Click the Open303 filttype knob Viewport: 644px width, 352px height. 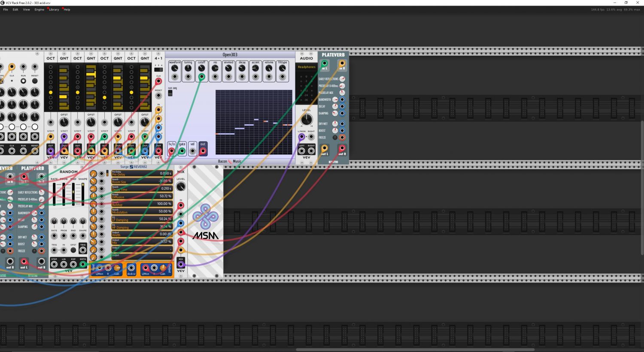[x=283, y=68]
